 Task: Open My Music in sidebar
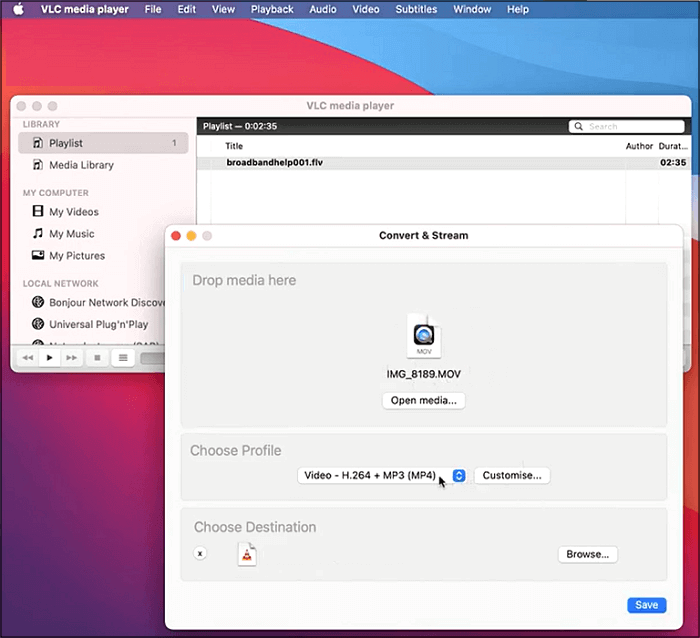pyautogui.click(x=71, y=234)
